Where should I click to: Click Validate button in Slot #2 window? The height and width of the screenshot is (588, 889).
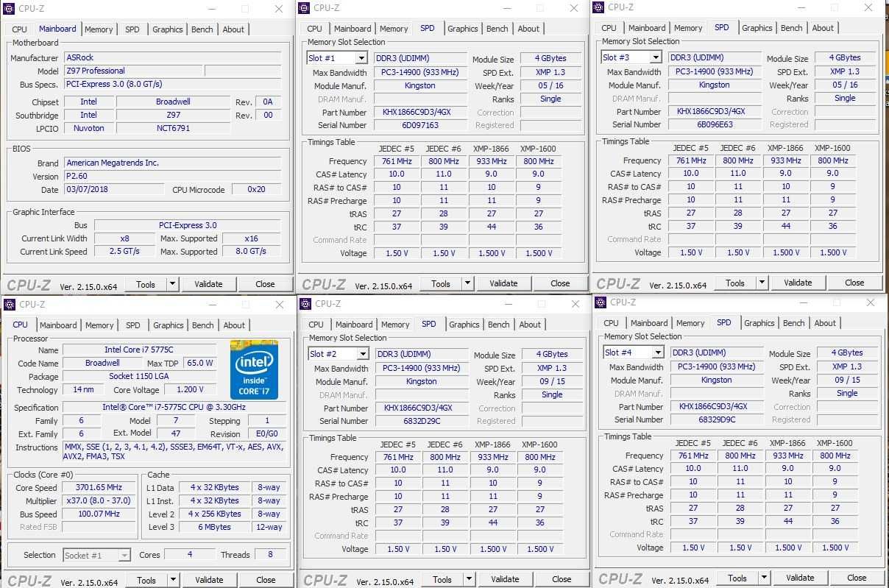(x=505, y=579)
